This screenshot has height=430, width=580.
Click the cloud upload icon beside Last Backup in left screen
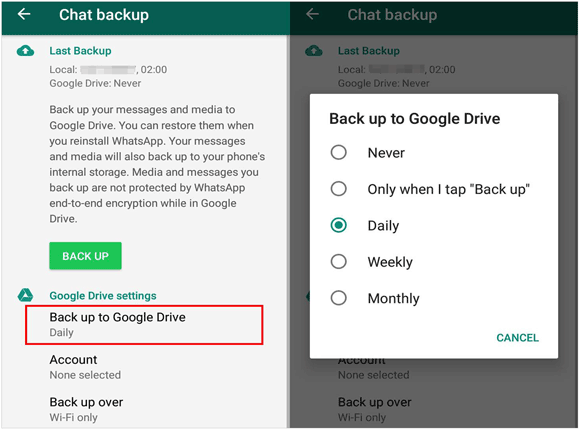26,51
